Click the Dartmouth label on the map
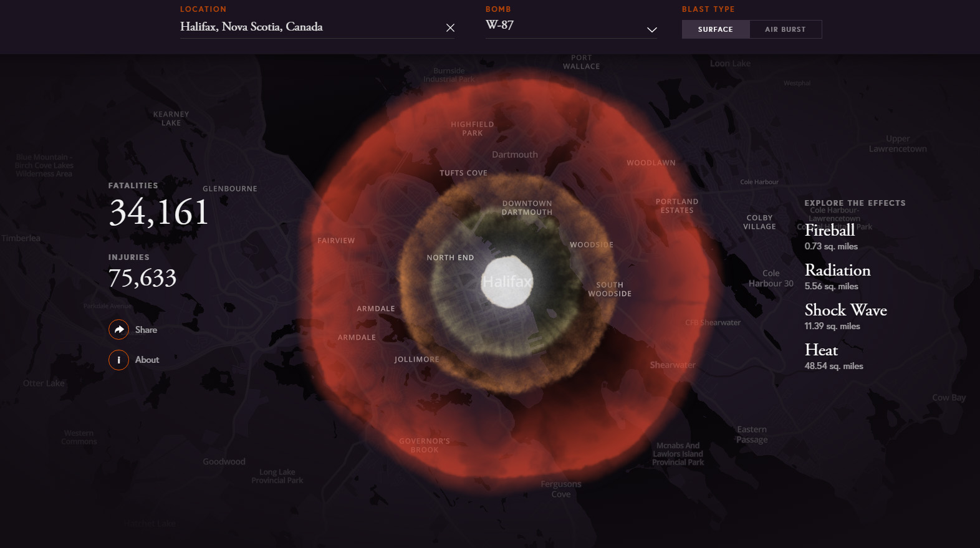980x548 pixels. coord(514,155)
